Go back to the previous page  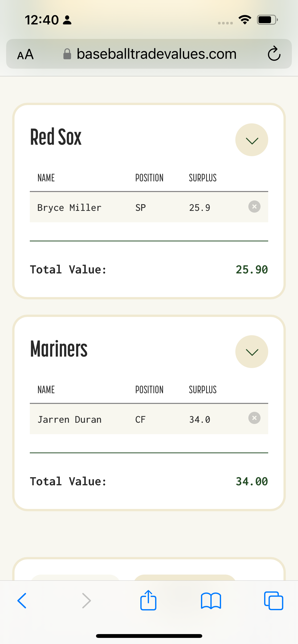(x=22, y=601)
